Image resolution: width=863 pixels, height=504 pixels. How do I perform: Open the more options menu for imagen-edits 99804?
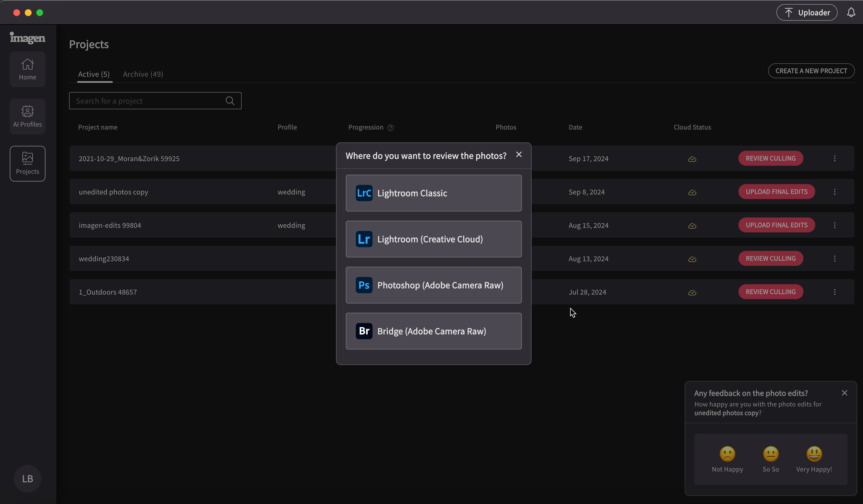click(x=835, y=225)
